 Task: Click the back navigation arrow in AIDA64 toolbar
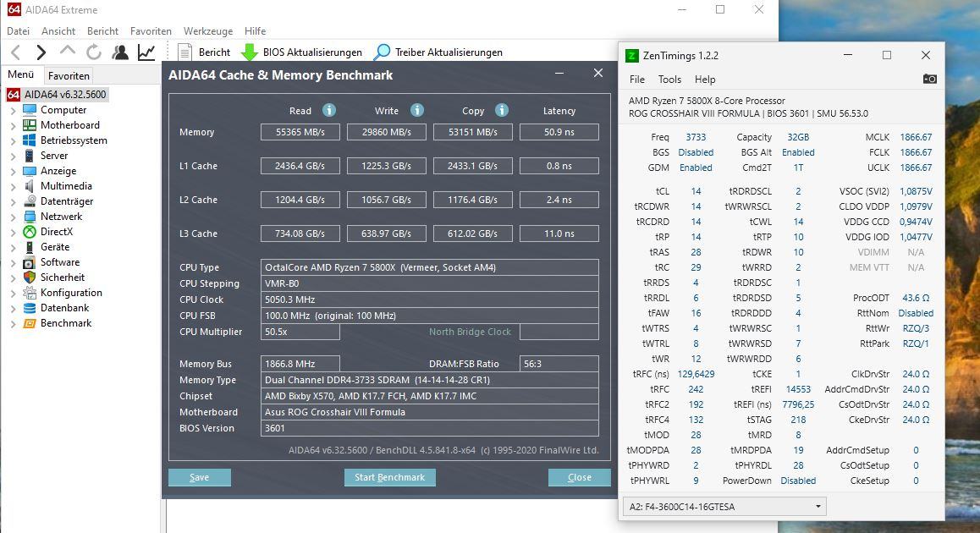pyautogui.click(x=16, y=52)
